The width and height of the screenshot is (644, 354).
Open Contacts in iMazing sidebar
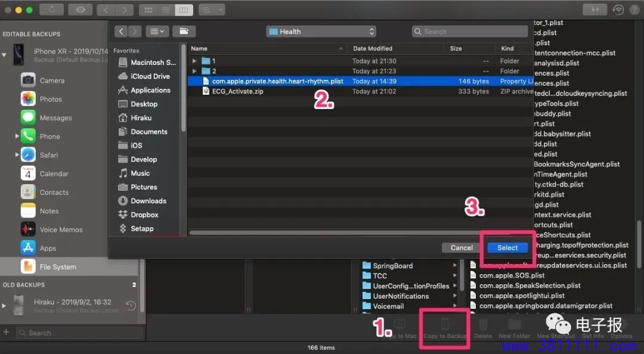(x=45, y=192)
